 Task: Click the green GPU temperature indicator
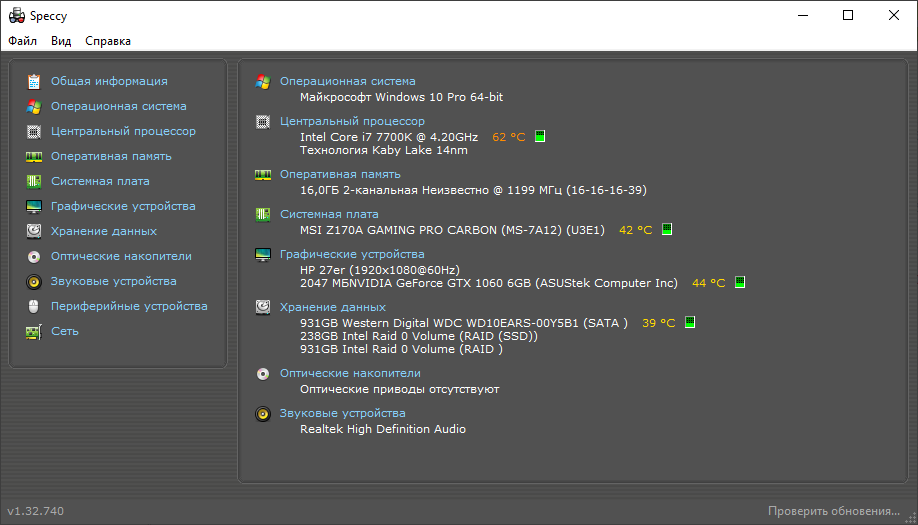coord(739,283)
